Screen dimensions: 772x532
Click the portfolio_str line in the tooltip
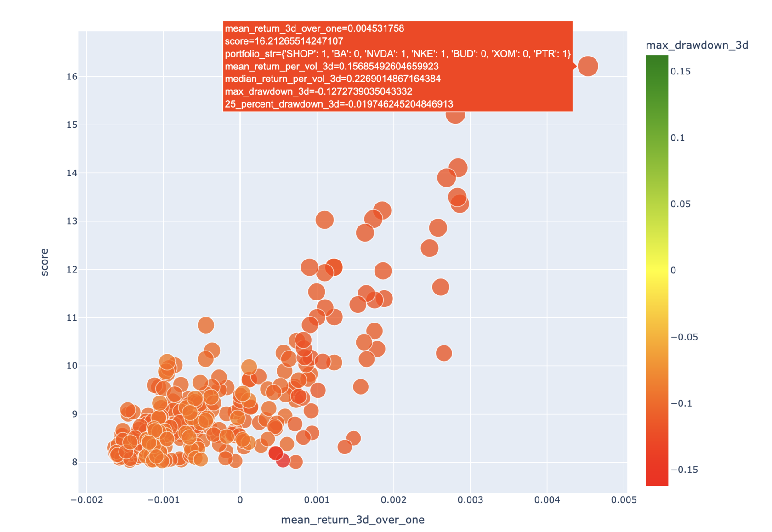click(397, 55)
